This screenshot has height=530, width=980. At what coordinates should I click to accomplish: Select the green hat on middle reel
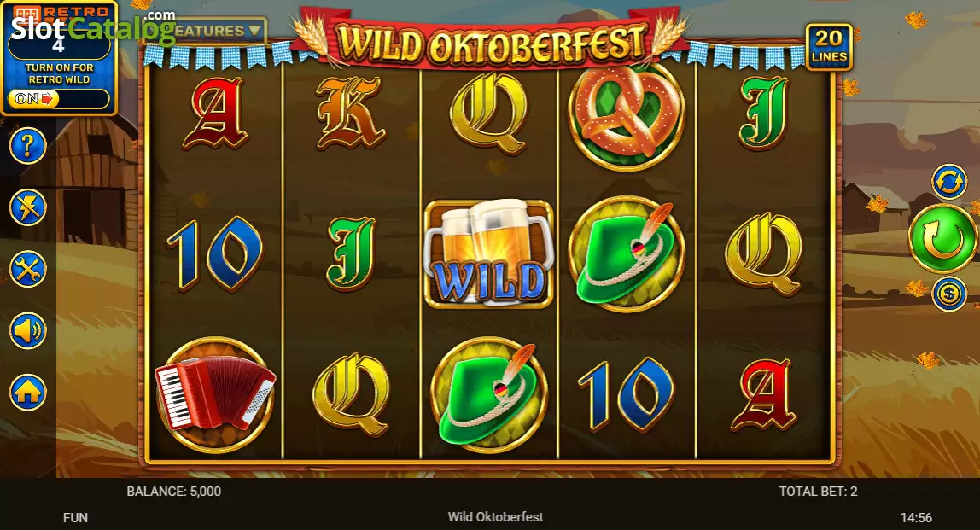pos(489,394)
